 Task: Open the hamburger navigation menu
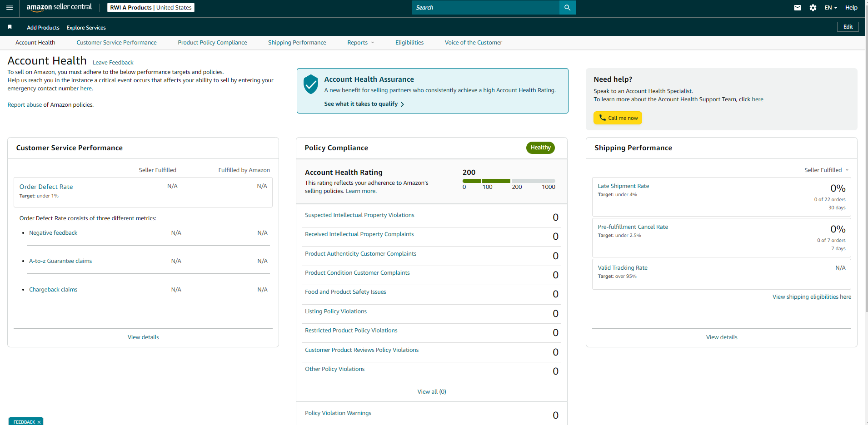click(x=10, y=8)
